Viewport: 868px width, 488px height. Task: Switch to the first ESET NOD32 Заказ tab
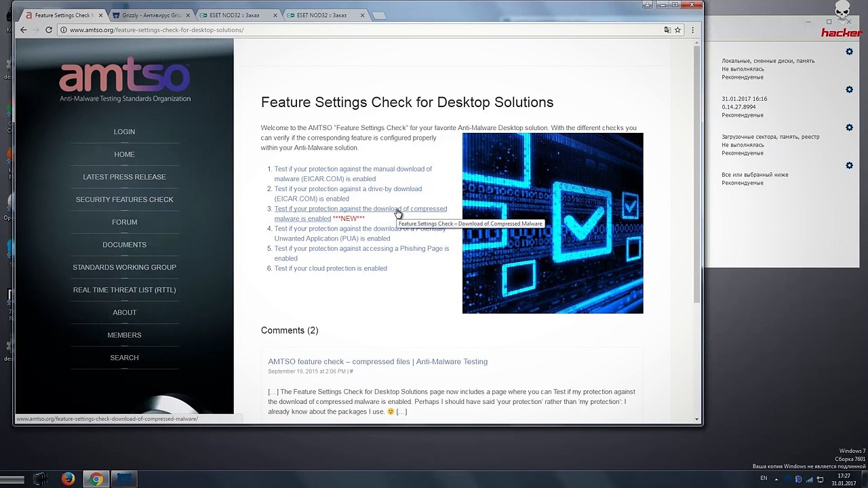(237, 15)
